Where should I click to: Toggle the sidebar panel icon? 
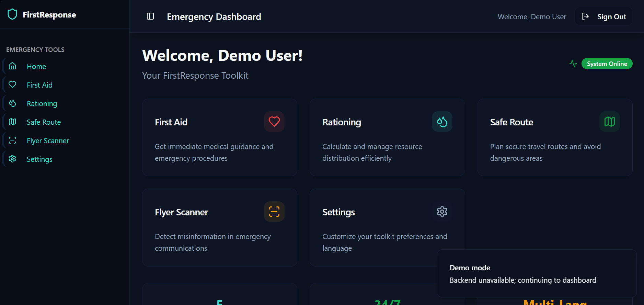coord(150,16)
